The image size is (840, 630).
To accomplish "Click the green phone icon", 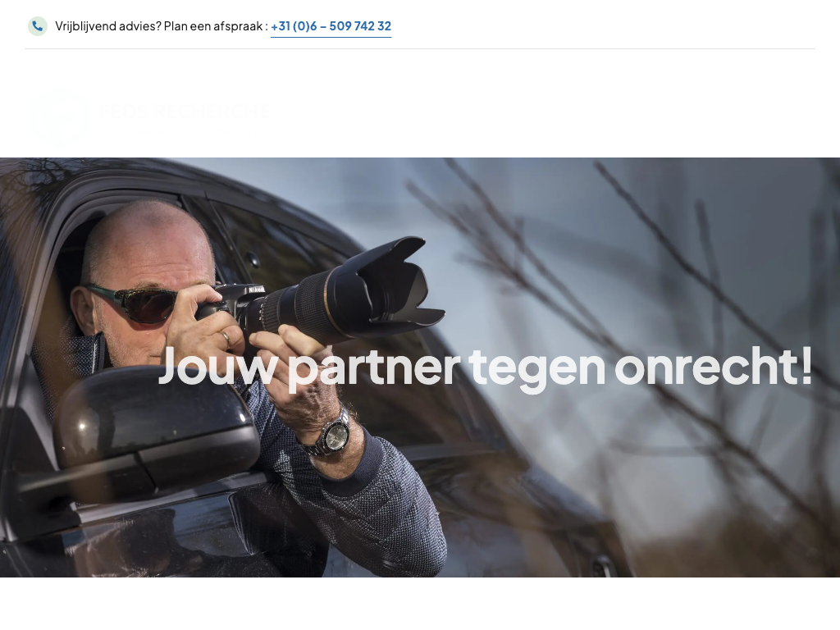I will (38, 26).
